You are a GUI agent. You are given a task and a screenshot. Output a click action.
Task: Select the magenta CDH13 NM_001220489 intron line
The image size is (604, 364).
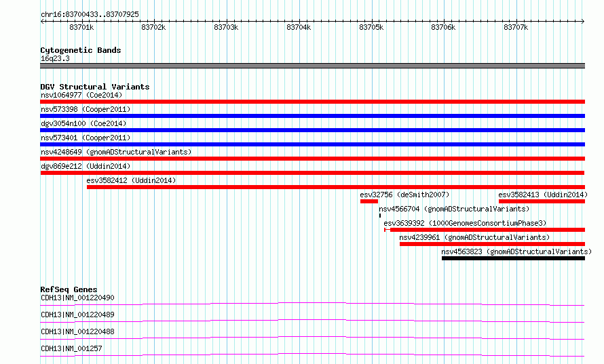pyautogui.click(x=312, y=321)
